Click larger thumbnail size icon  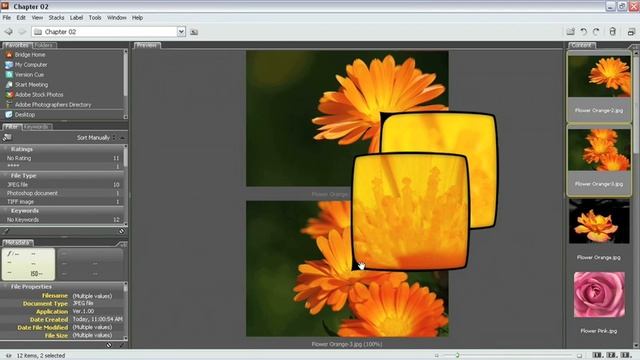579,356
